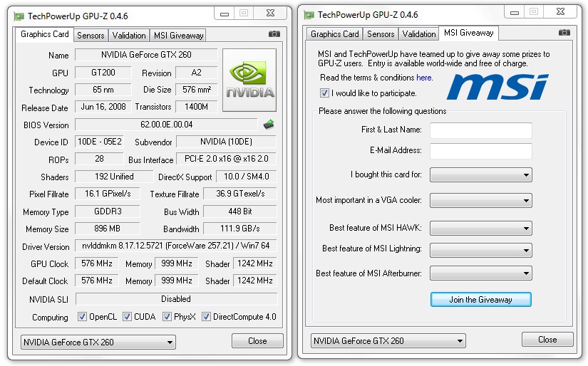Expand 'Most important in a VGA cooler' dropdown

(481, 200)
